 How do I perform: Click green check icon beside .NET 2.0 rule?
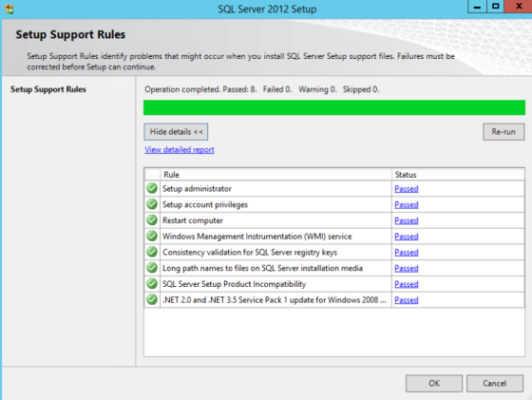coord(152,299)
